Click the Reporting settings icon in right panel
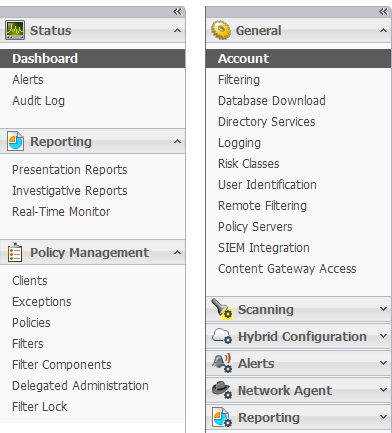Viewport: 392px width, 433px height. 222,417
